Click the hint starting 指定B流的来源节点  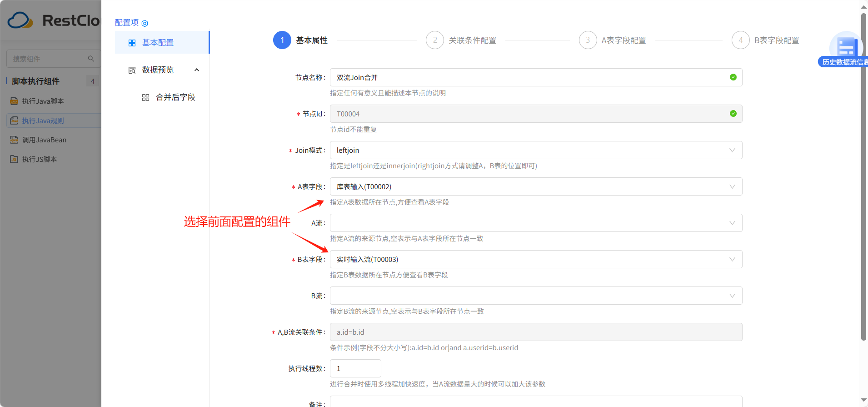pyautogui.click(x=407, y=312)
